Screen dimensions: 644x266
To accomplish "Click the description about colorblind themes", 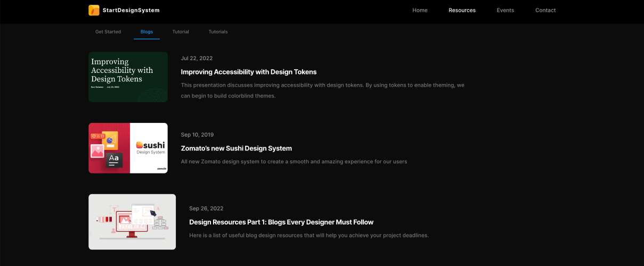I will (x=323, y=90).
